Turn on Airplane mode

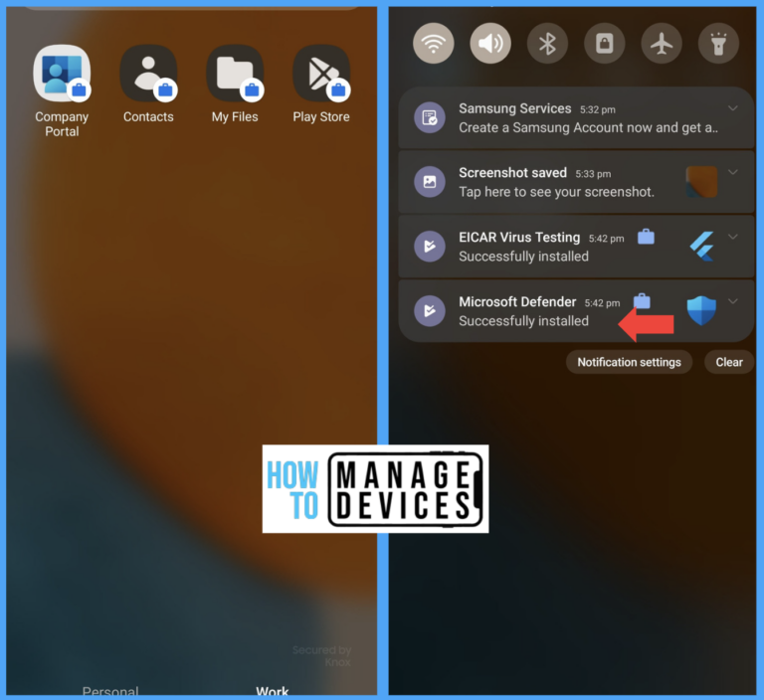coord(662,44)
